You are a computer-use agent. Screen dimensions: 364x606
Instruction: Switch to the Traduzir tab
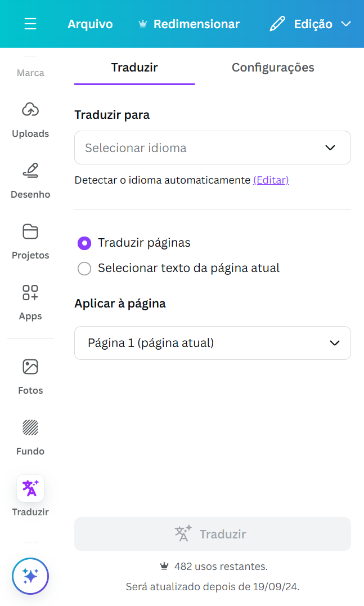[134, 68]
